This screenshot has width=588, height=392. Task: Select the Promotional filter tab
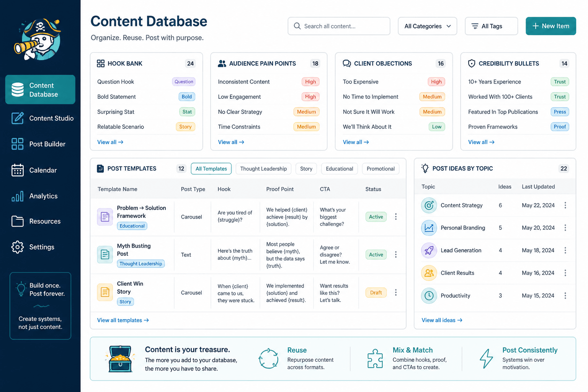tap(381, 169)
